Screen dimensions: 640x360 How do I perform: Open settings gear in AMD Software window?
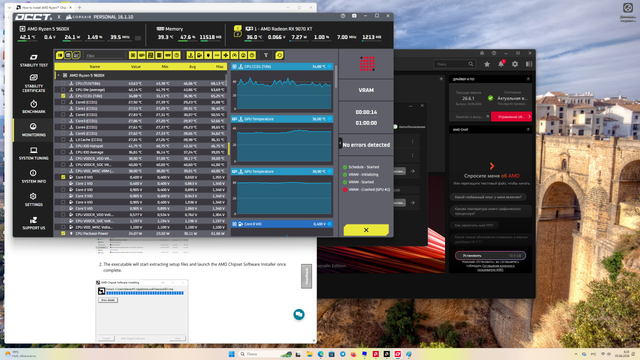[x=515, y=64]
